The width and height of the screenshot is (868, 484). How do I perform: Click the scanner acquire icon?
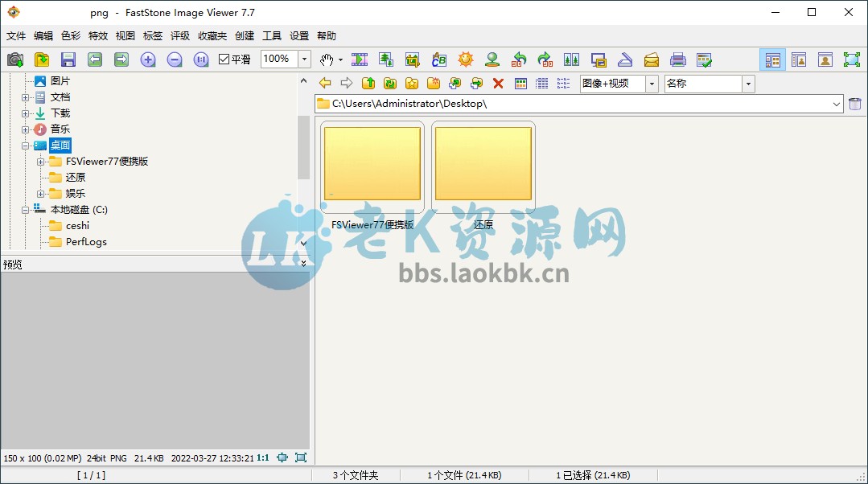pyautogui.click(x=625, y=59)
